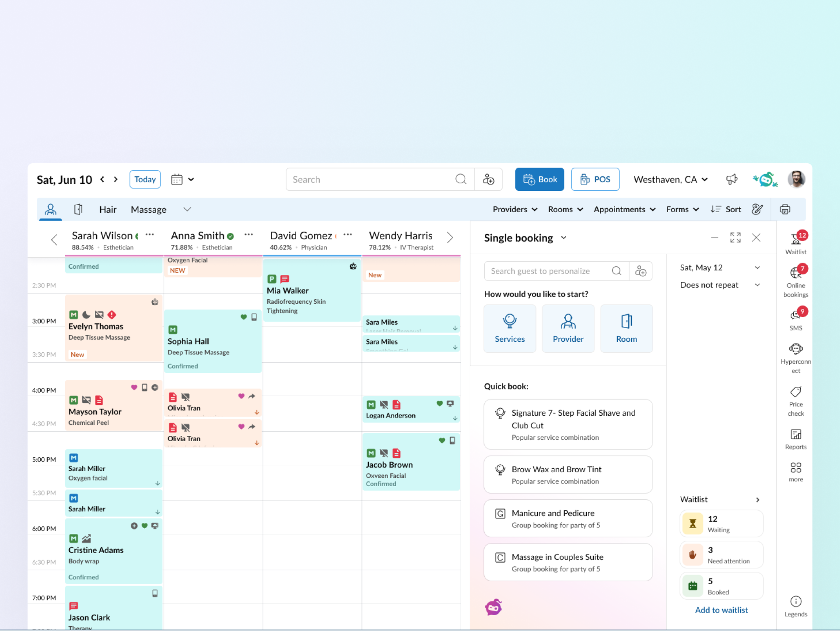Screen dimensions: 840x631
Task: Open the user profile avatar
Action: [x=796, y=179]
